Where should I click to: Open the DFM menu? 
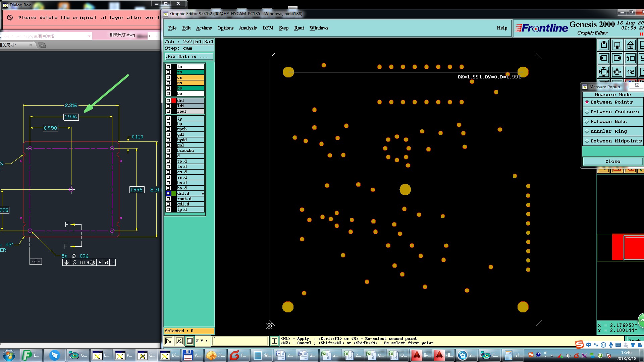coord(268,28)
